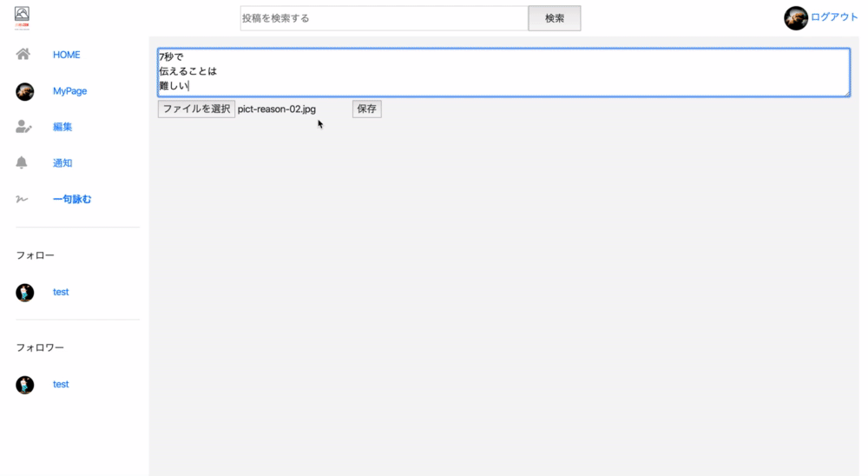The width and height of the screenshot is (868, 476).
Task: Click the フォロワー section heading
Action: point(40,347)
